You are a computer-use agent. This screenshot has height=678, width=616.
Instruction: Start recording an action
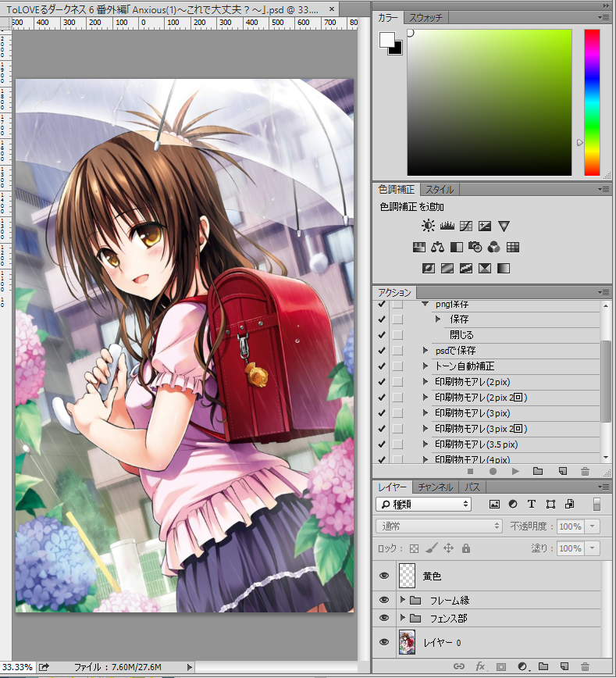click(x=493, y=471)
